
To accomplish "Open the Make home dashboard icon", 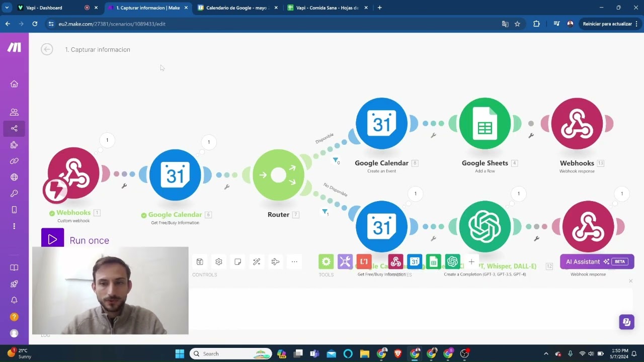I will (14, 84).
